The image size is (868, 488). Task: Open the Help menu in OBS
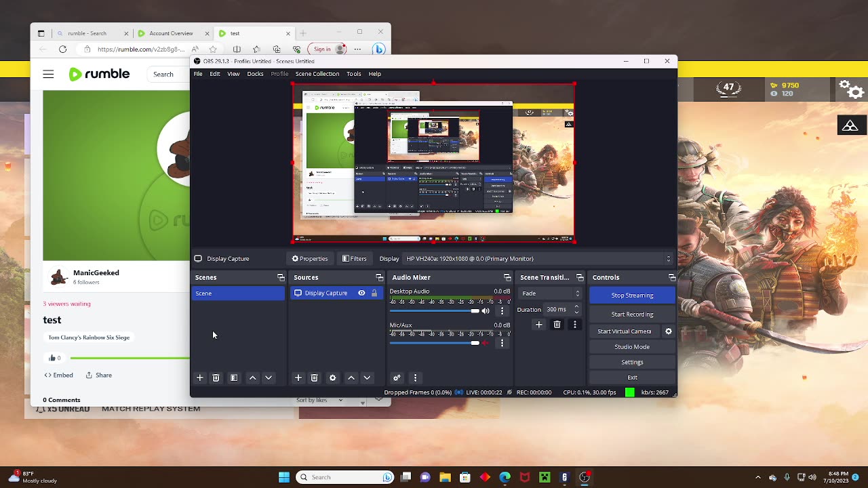375,74
